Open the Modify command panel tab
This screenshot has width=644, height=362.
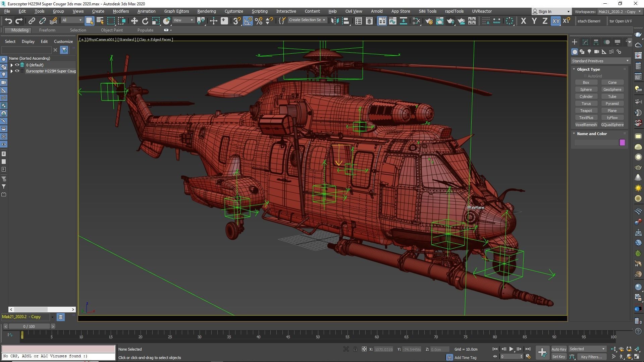[585, 42]
